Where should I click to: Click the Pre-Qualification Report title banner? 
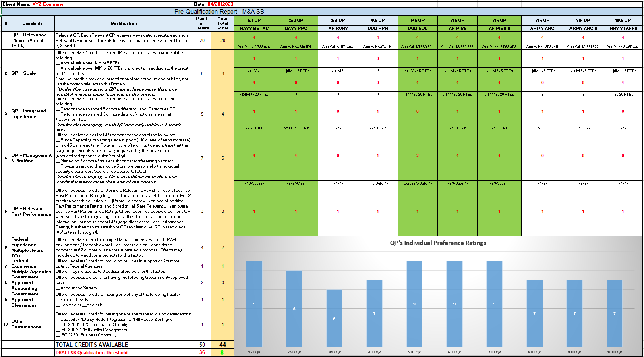[219, 12]
